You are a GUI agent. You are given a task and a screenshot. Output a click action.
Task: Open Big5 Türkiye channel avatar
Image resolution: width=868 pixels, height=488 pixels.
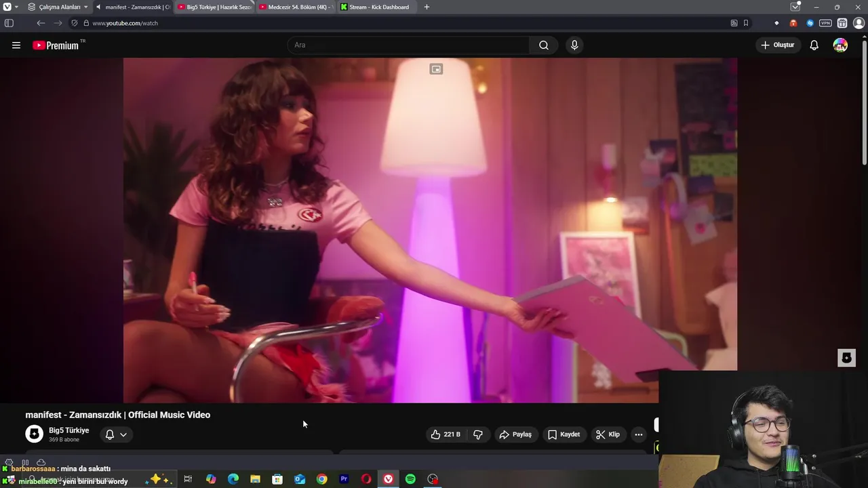click(34, 434)
